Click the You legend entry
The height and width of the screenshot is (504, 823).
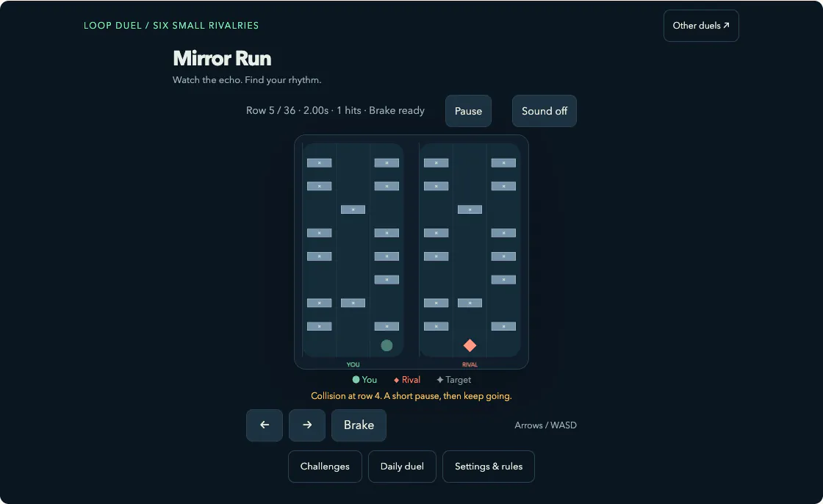click(x=364, y=380)
